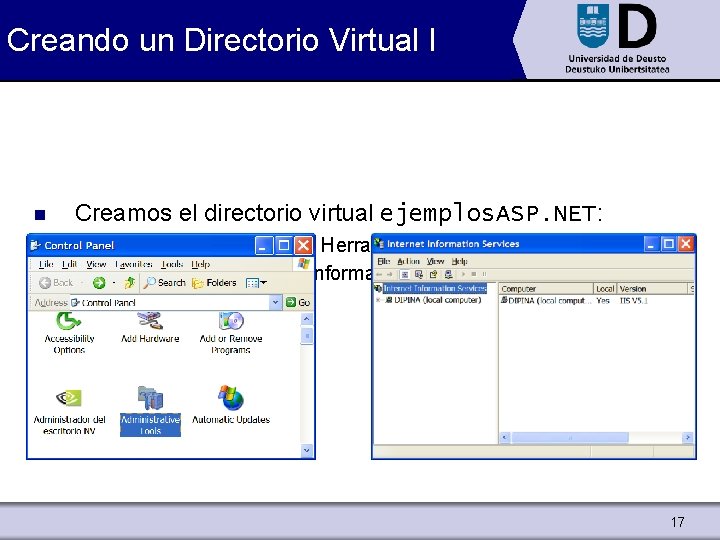
Task: Click the IIS scroll right arrow
Action: click(x=687, y=438)
